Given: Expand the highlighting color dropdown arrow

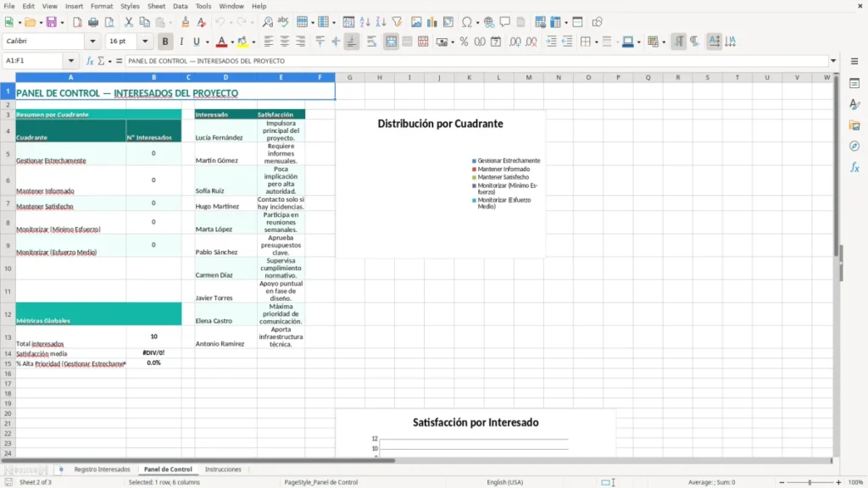Looking at the screenshot, I should coord(253,42).
